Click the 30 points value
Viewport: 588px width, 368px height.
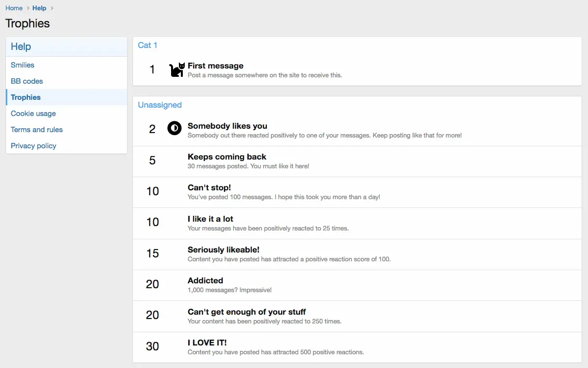pos(152,346)
